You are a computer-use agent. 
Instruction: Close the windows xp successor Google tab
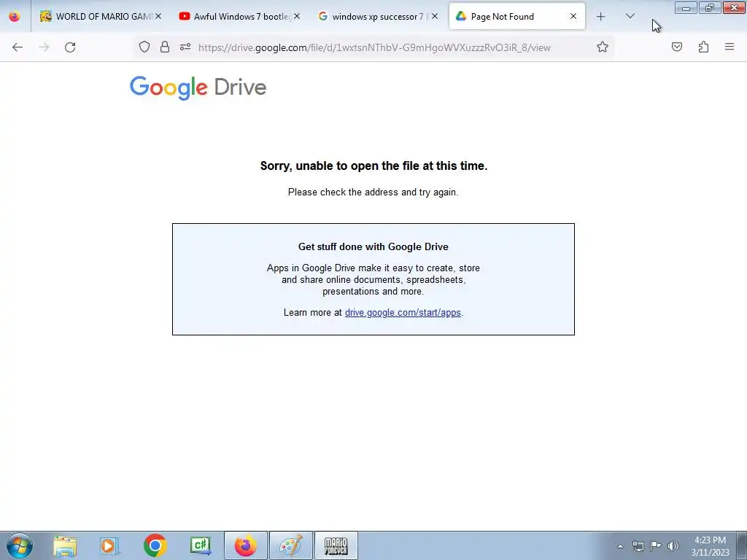point(435,16)
